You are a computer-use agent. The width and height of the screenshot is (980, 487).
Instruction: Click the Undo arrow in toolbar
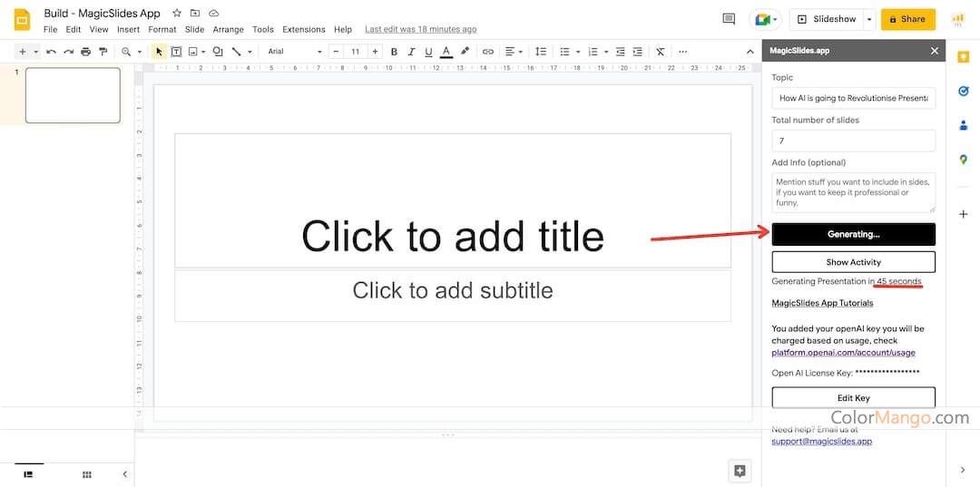[51, 52]
